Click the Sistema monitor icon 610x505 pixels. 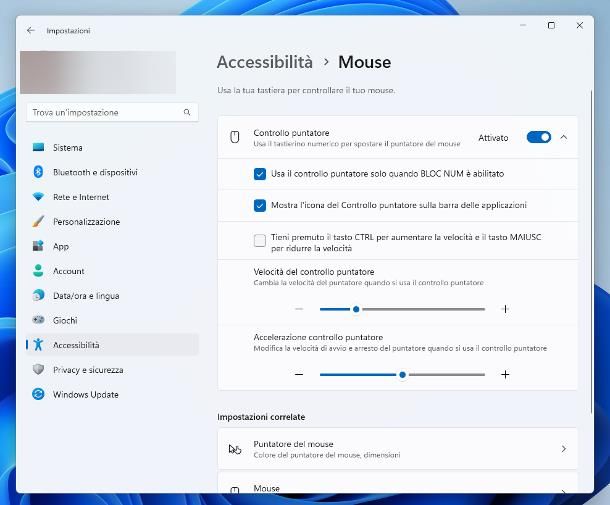click(38, 147)
